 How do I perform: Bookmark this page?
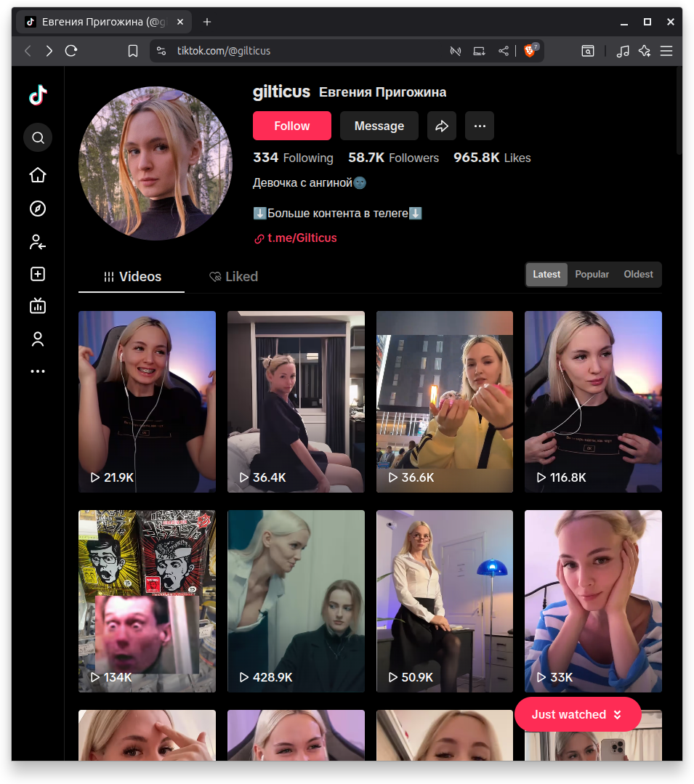coord(133,51)
